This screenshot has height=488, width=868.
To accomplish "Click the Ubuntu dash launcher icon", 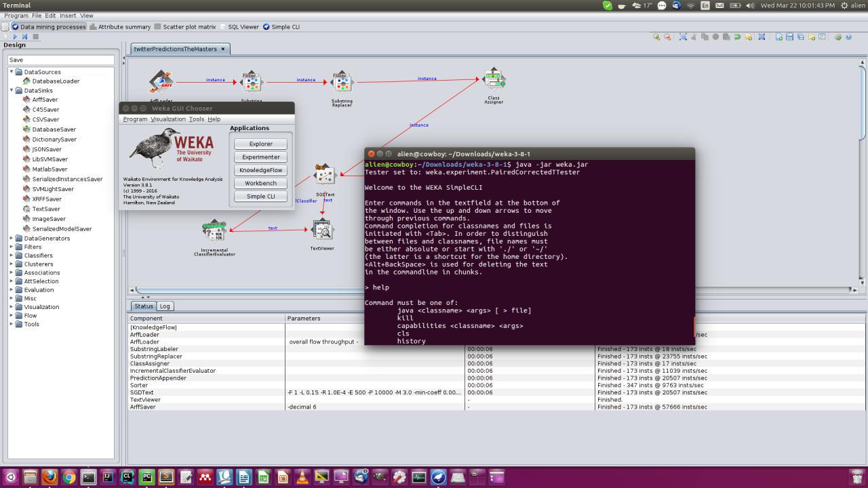I will tap(9, 477).
